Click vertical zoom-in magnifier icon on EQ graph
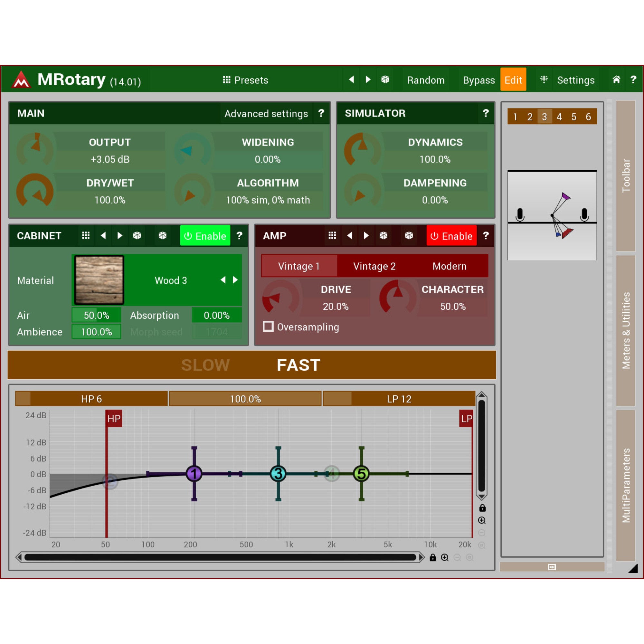The width and height of the screenshot is (644, 644). [x=482, y=520]
